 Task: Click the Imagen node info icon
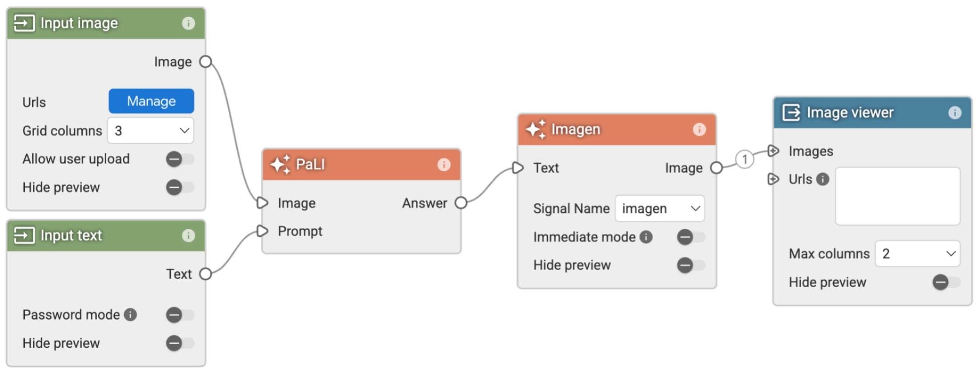(x=699, y=130)
